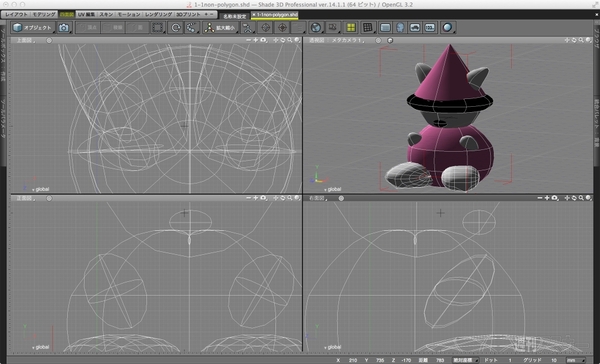Click the blue sphere rendering icon
The height and width of the screenshot is (364, 600).
(x=447, y=28)
